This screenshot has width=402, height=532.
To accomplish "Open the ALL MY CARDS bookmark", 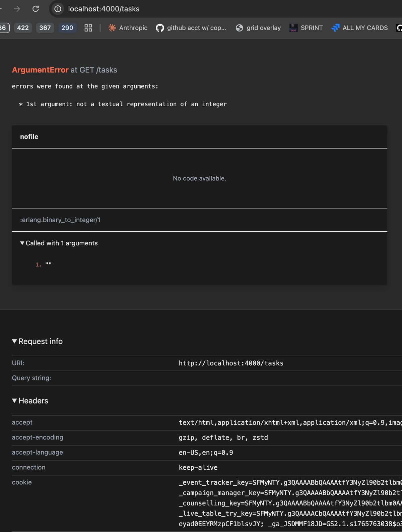I will [x=359, y=28].
